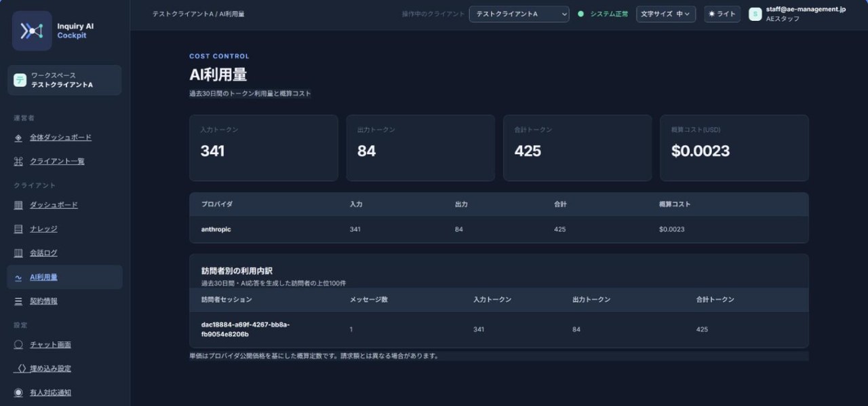Open the 文字サイズ dropdown
Screen dimensions: 868x406
click(665, 14)
